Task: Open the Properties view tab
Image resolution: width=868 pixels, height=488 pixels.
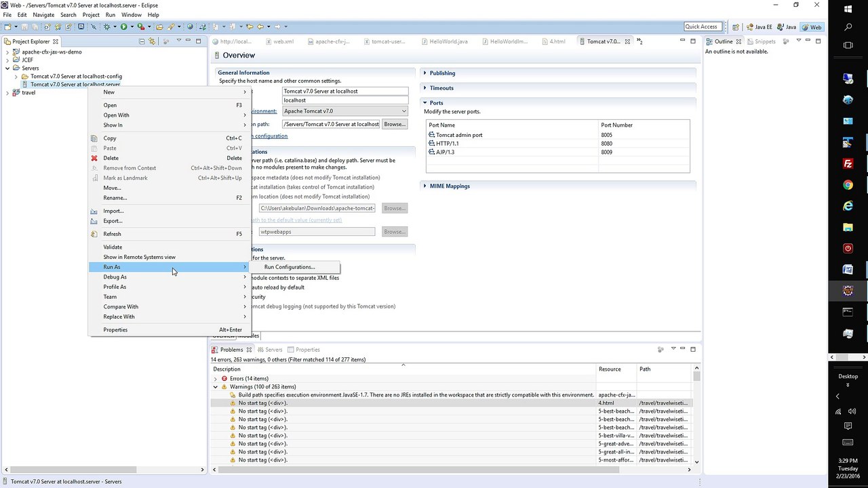Action: (x=304, y=350)
